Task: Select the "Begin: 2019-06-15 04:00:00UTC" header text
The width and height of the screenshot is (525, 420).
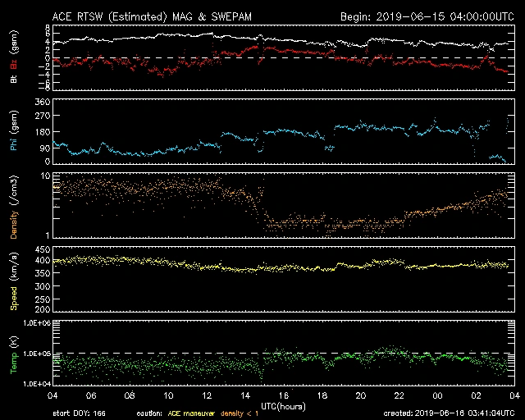Action: [x=427, y=16]
